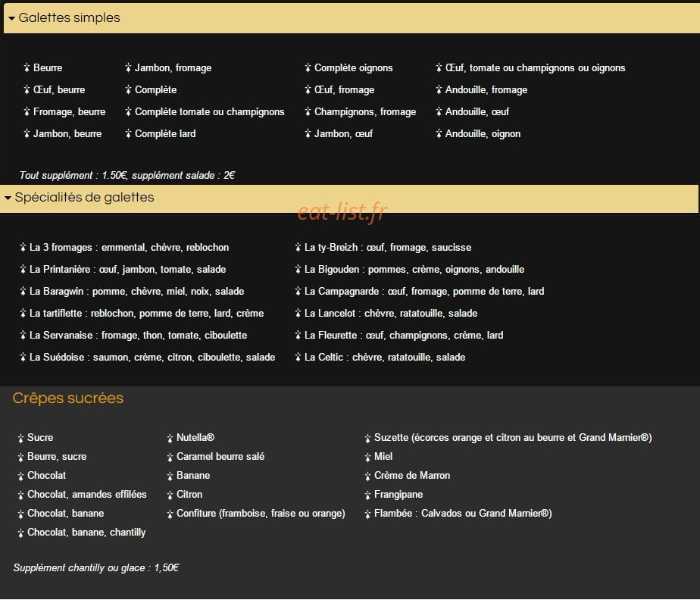
Task: Select the Crêpes sucrées heading
Action: (x=68, y=398)
